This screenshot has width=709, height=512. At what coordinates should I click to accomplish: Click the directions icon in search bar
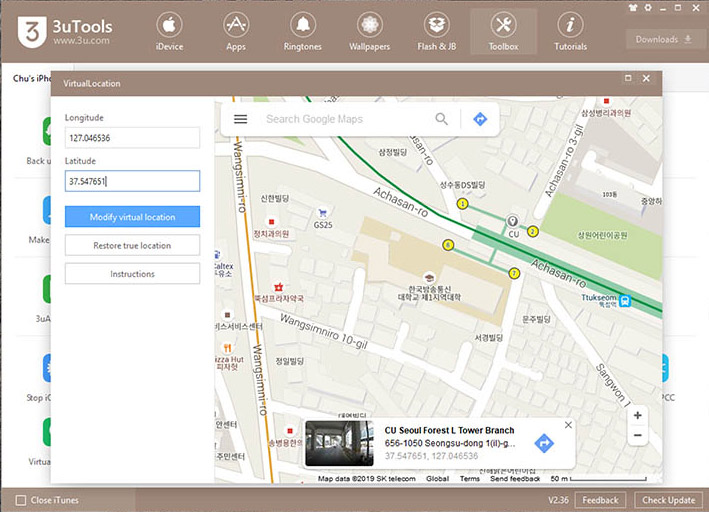point(480,119)
